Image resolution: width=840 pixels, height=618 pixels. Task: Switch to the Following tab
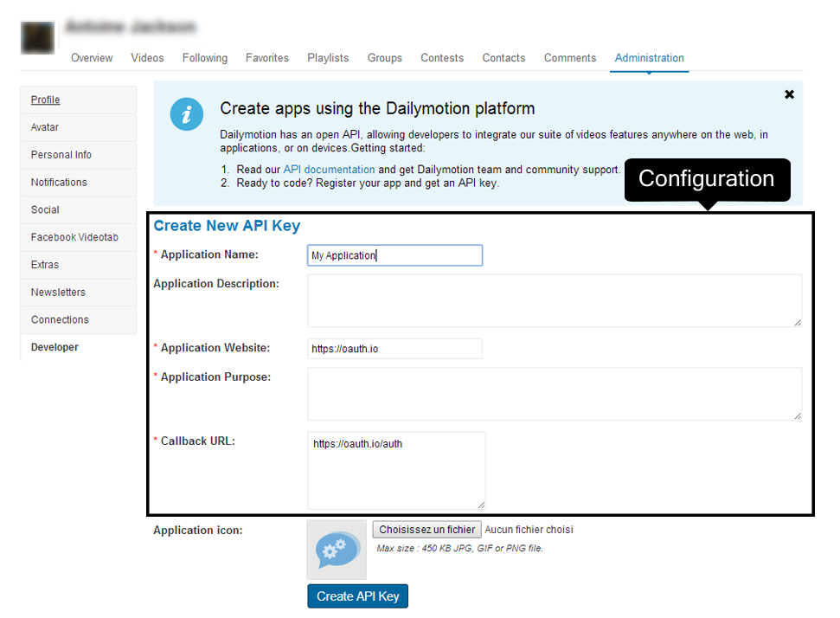click(205, 58)
